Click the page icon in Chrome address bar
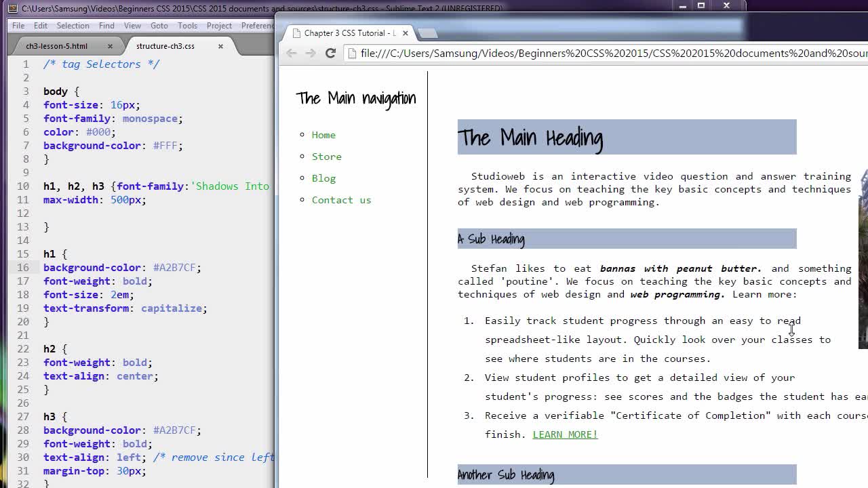868x488 pixels. (x=353, y=53)
